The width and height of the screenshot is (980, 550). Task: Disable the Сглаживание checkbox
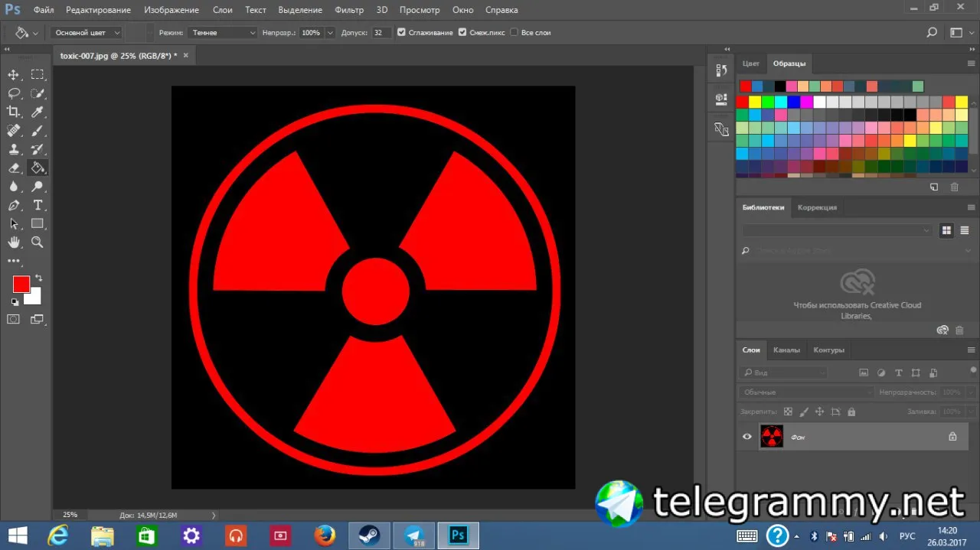coord(402,33)
